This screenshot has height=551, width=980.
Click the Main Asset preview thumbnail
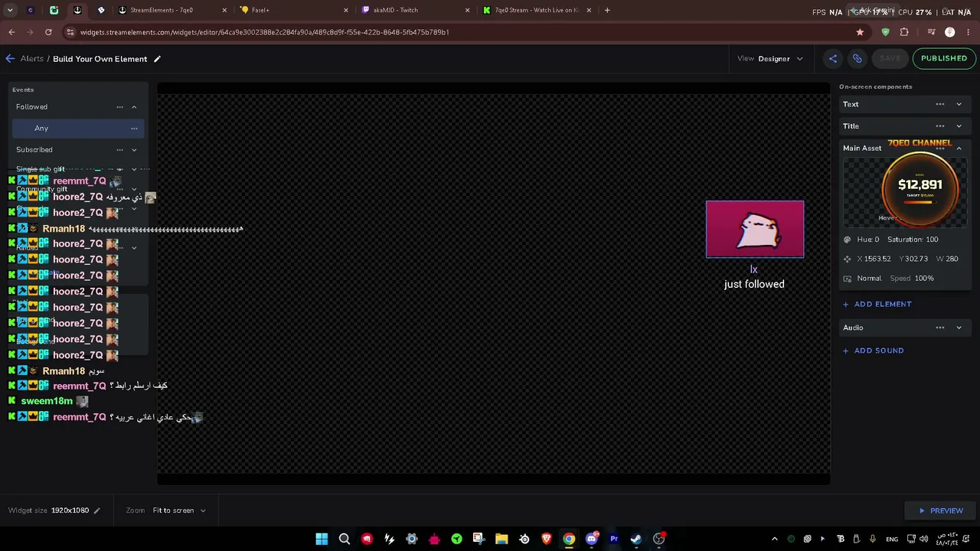905,193
